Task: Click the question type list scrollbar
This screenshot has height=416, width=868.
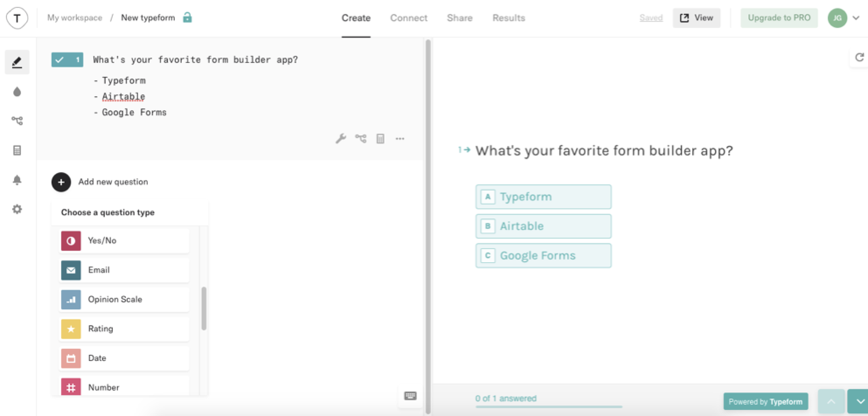Action: click(204, 308)
